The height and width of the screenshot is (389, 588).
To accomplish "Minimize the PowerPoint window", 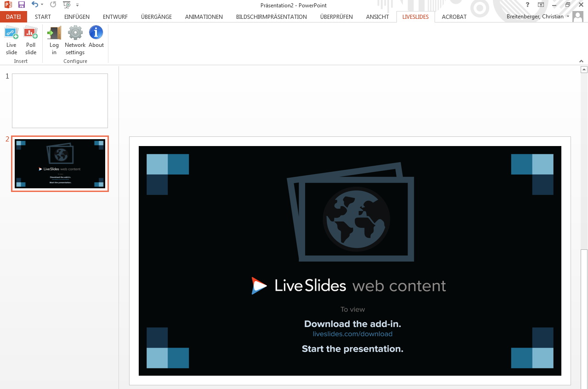I will pos(554,5).
